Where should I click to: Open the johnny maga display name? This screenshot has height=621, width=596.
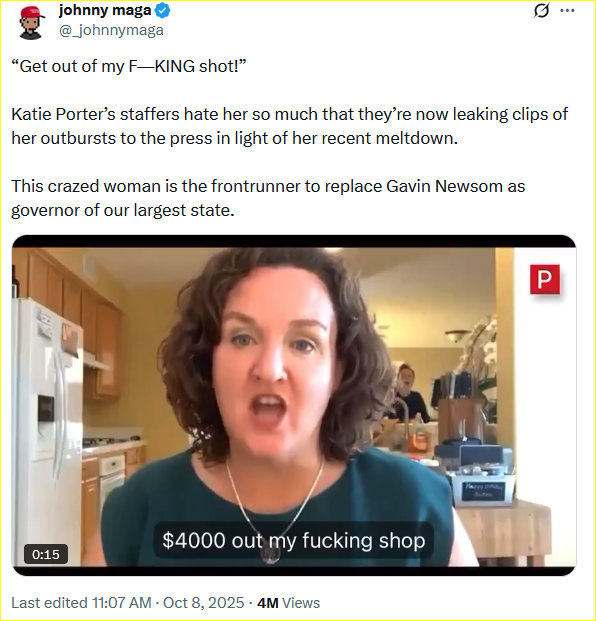pyautogui.click(x=105, y=11)
